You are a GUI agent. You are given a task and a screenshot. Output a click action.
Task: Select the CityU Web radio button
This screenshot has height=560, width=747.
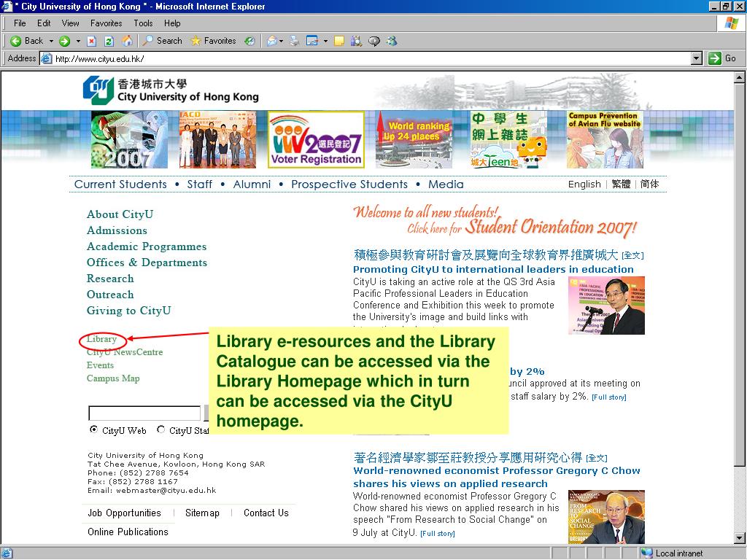point(93,429)
